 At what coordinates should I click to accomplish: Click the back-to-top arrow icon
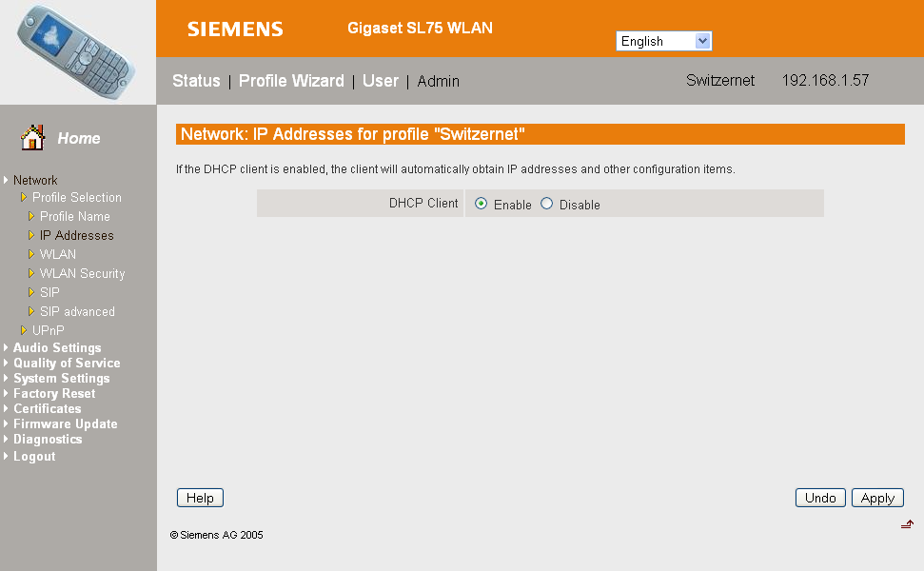(907, 523)
